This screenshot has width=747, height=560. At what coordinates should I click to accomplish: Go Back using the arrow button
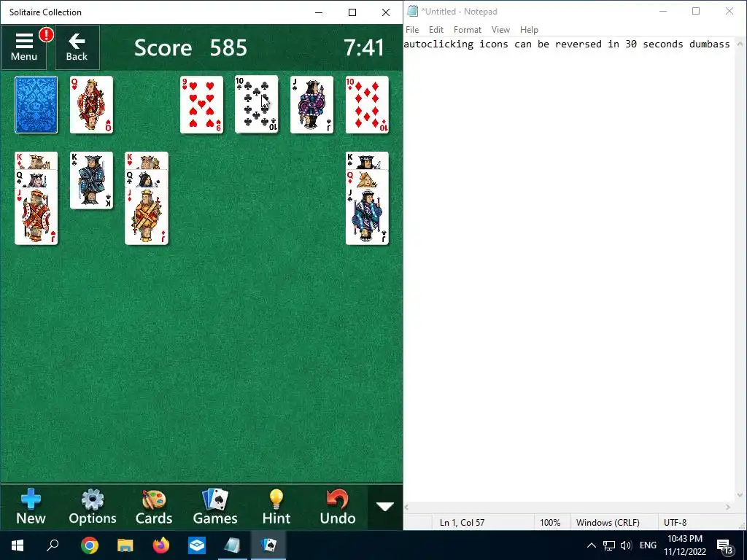click(77, 47)
